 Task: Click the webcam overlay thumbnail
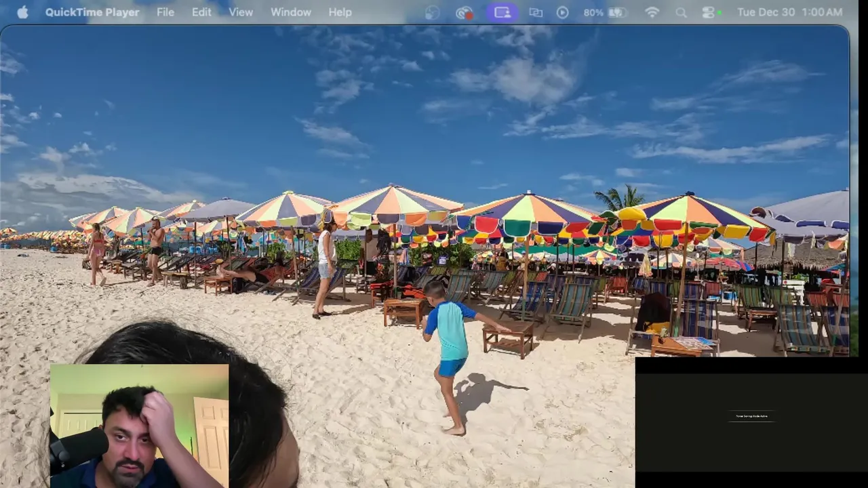[x=139, y=426]
